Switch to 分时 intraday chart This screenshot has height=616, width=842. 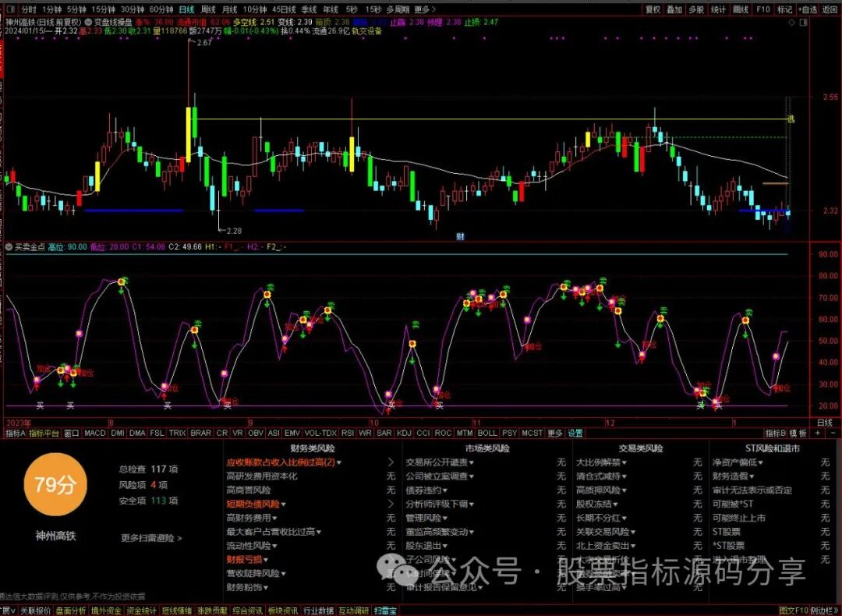[x=29, y=9]
